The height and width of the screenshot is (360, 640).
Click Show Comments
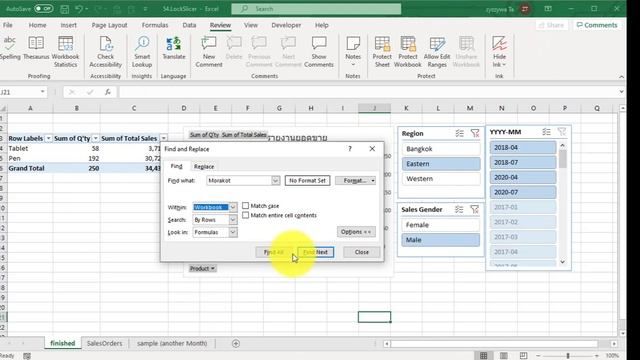click(319, 51)
